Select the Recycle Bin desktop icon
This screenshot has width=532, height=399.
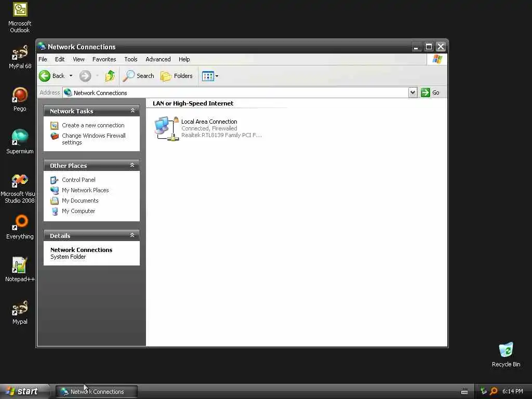506,355
